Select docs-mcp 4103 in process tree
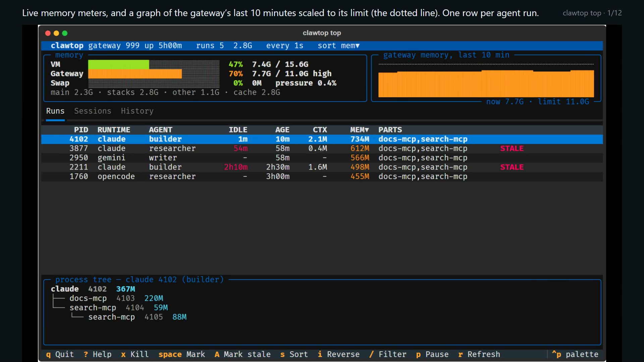 click(x=116, y=298)
